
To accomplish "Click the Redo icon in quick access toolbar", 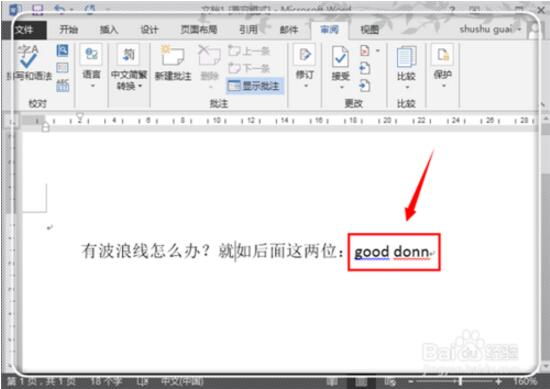I will [x=90, y=9].
